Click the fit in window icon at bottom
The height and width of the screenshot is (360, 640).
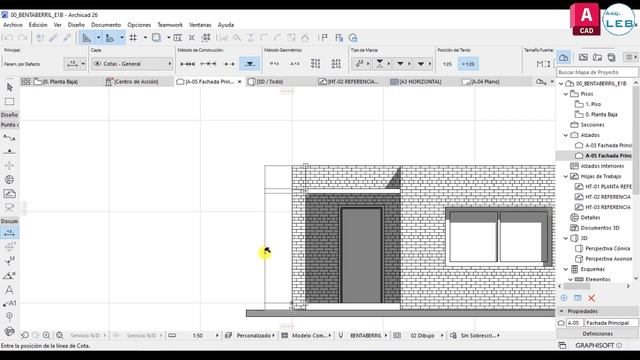tap(60, 336)
